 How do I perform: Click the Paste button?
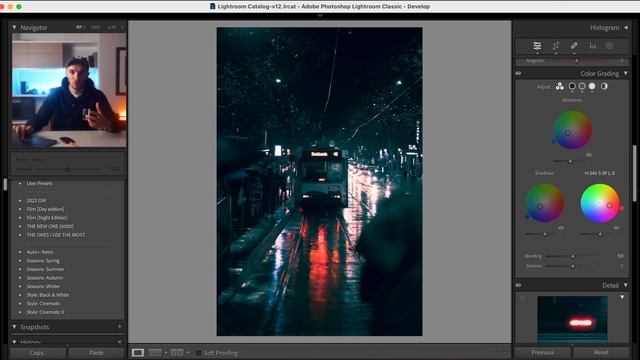tap(96, 353)
